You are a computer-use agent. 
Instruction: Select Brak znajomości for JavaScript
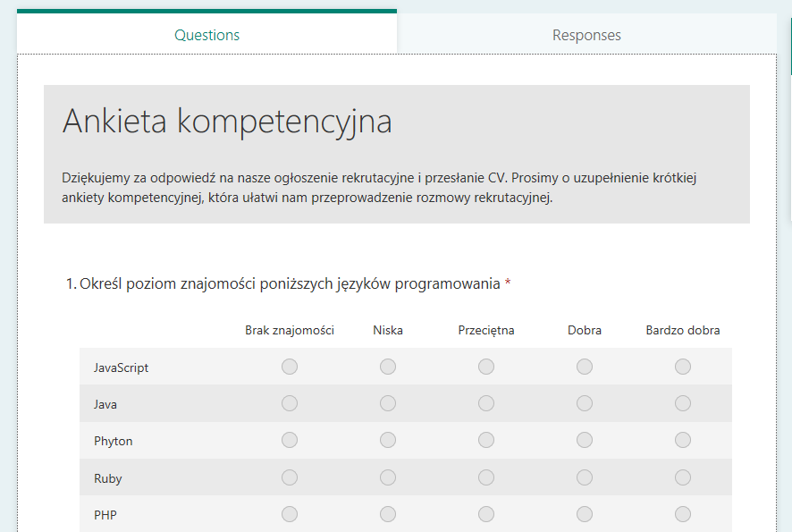[290, 367]
